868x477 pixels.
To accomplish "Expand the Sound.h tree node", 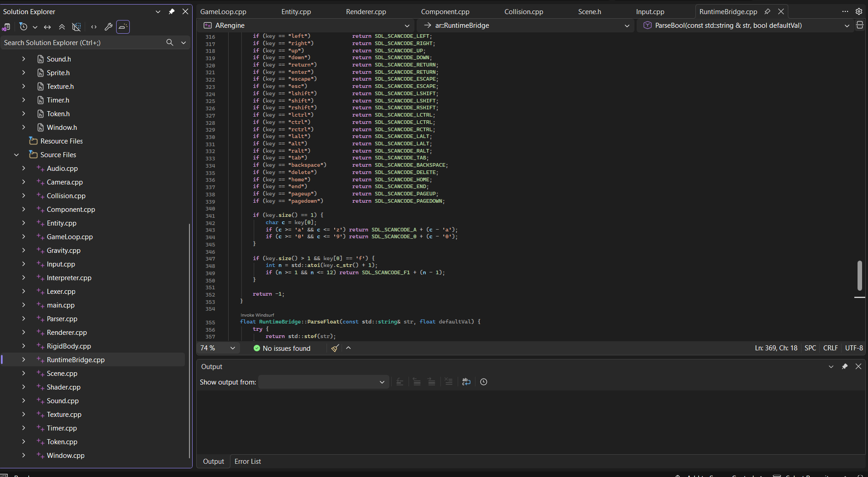I will [x=24, y=59].
